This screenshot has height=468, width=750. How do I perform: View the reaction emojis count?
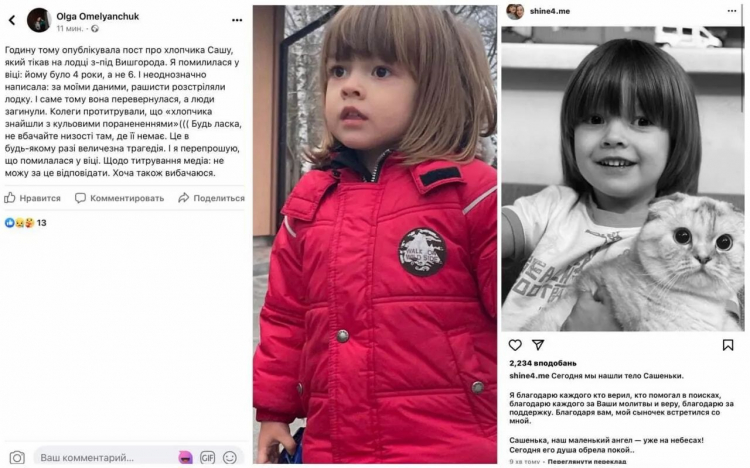coord(25,223)
